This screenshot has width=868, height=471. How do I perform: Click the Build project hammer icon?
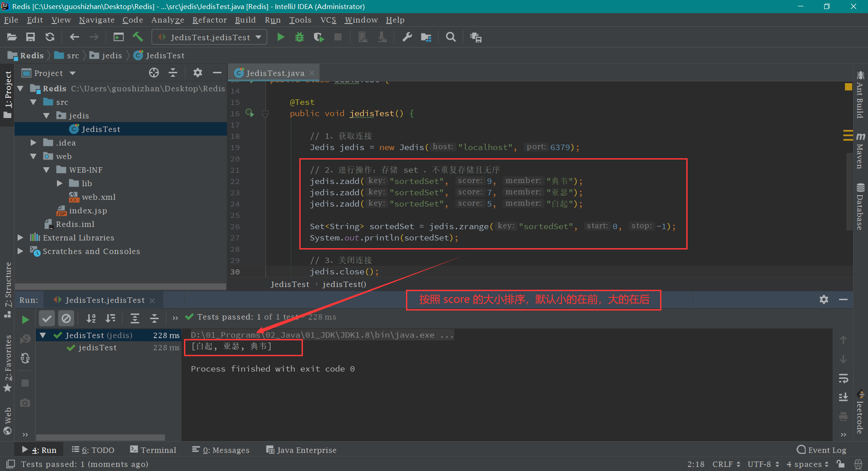[x=138, y=37]
